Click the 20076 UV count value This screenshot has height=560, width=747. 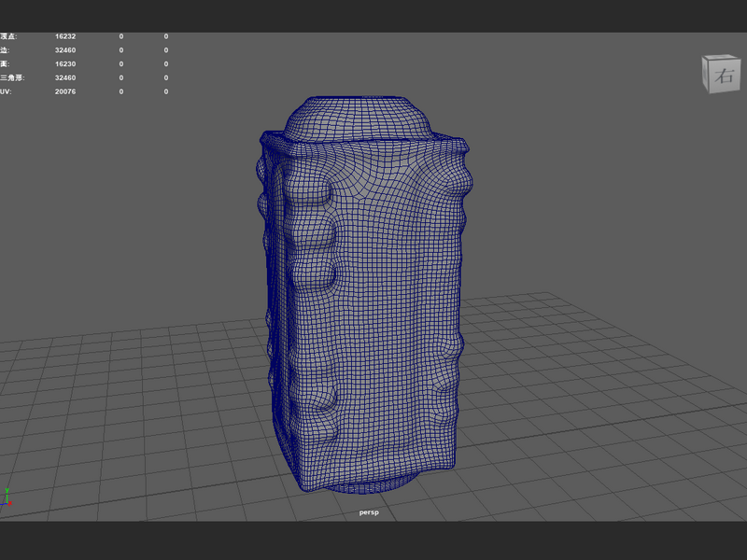[65, 91]
